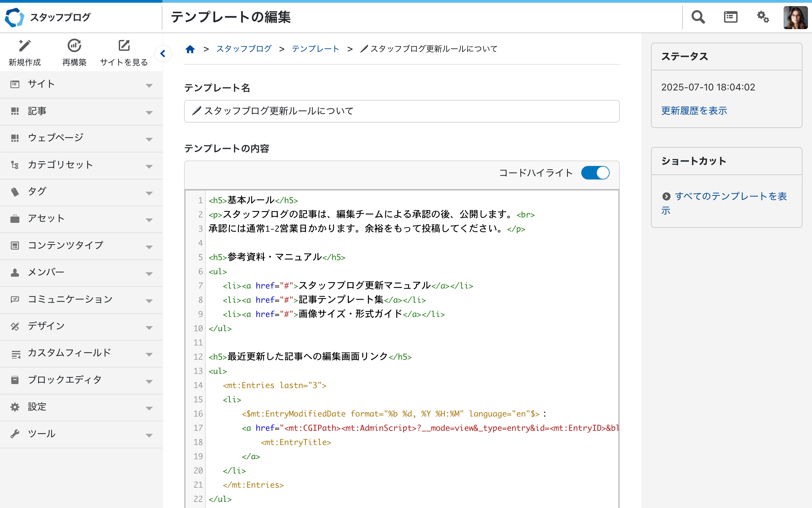Collapse the left sidebar with the chevron arrow
This screenshot has width=812, height=508.
point(163,54)
